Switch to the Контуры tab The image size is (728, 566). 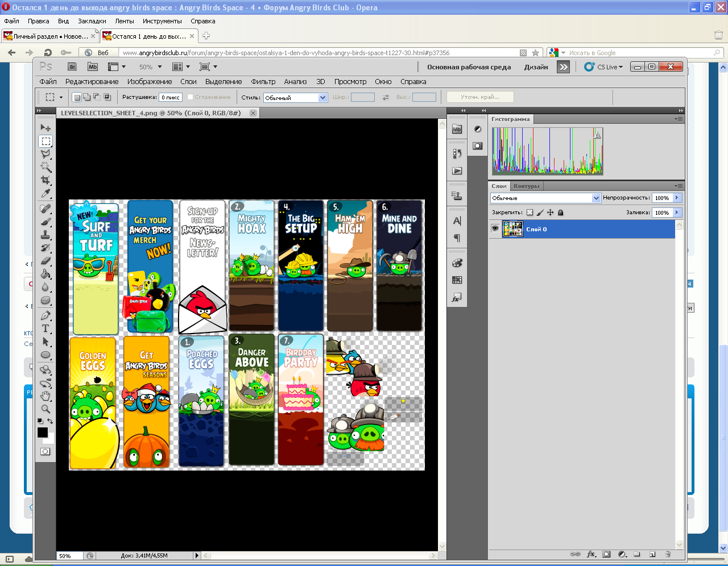[526, 186]
